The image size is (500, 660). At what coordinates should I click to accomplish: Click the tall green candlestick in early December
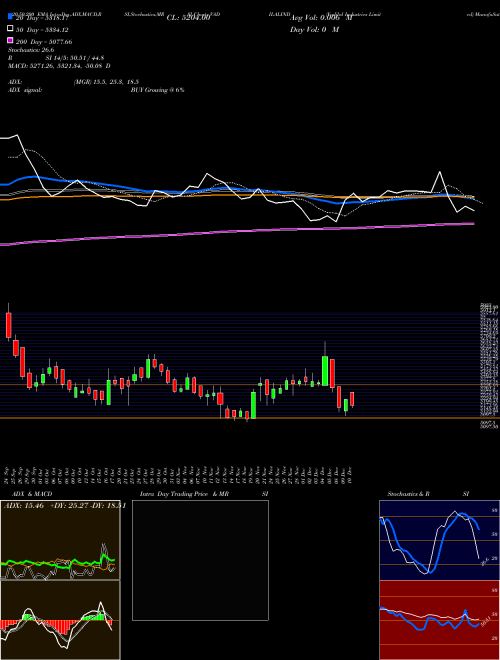(x=325, y=370)
